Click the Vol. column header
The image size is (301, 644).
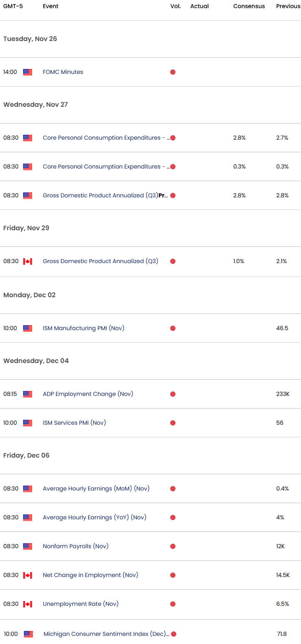tap(175, 6)
